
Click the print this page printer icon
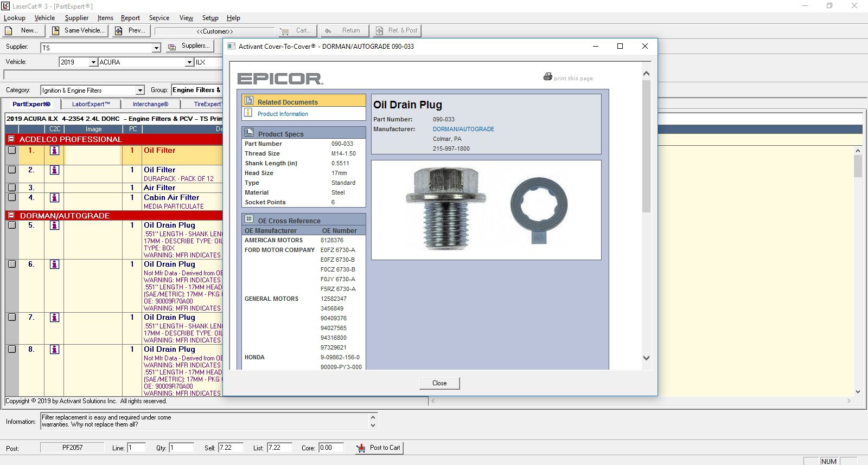coord(547,77)
